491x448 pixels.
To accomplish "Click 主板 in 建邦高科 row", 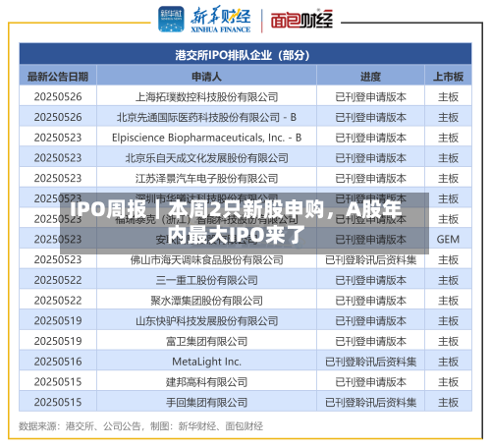I will pyautogui.click(x=448, y=382).
